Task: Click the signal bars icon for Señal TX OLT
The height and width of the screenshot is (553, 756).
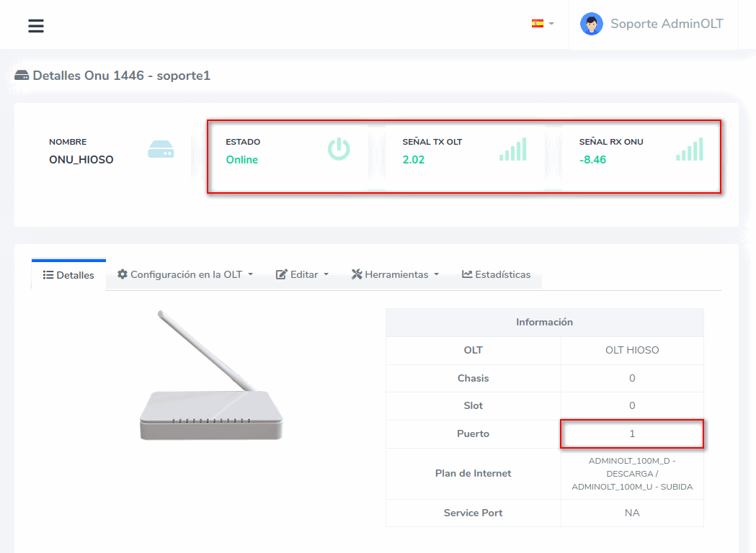Action: click(513, 149)
